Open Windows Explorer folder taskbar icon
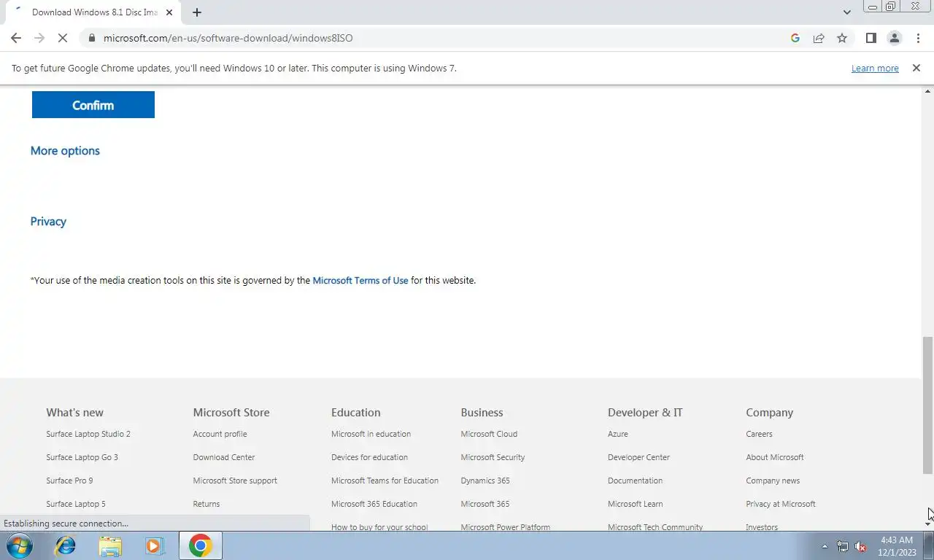934x560 pixels. (x=110, y=545)
